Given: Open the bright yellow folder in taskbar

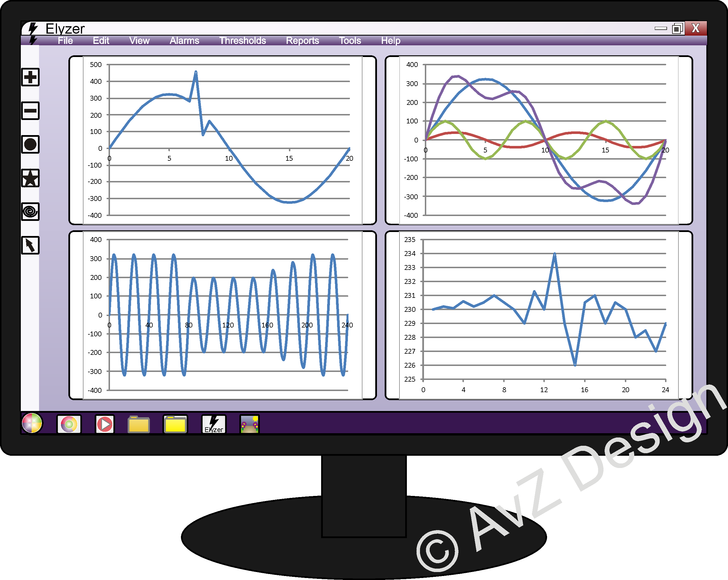Looking at the screenshot, I should tap(175, 424).
